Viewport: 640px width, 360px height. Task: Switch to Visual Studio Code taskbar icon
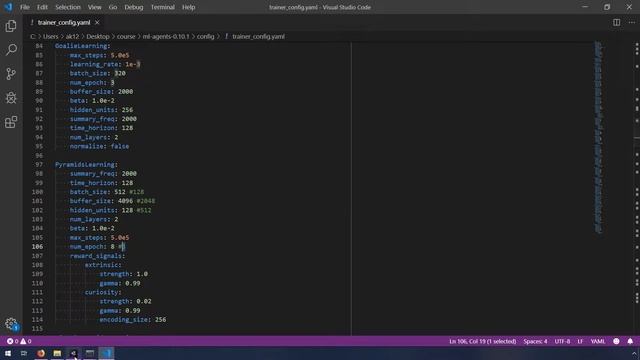click(x=106, y=353)
